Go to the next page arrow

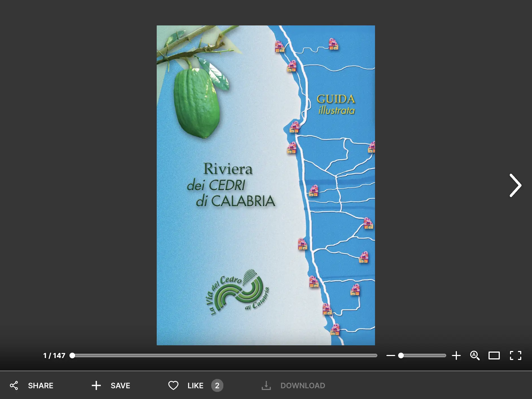[x=515, y=185]
